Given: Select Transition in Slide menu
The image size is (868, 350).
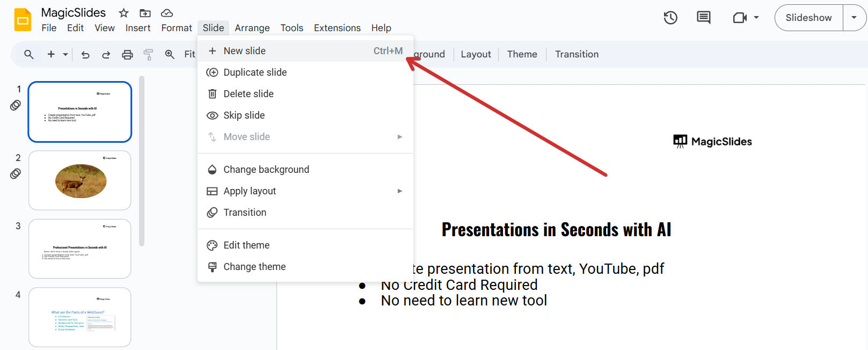Looking at the screenshot, I should click(305, 213).
